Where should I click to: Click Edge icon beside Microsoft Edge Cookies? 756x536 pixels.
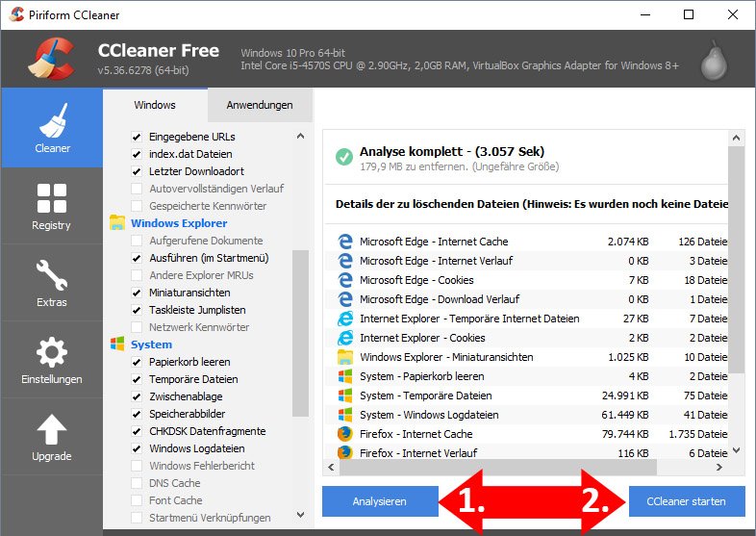coord(345,280)
